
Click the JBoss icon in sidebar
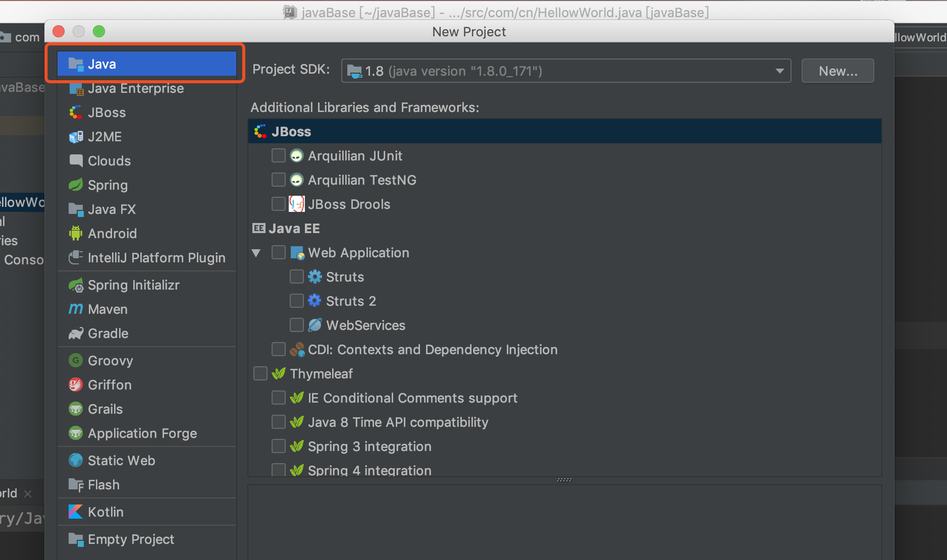click(x=76, y=113)
